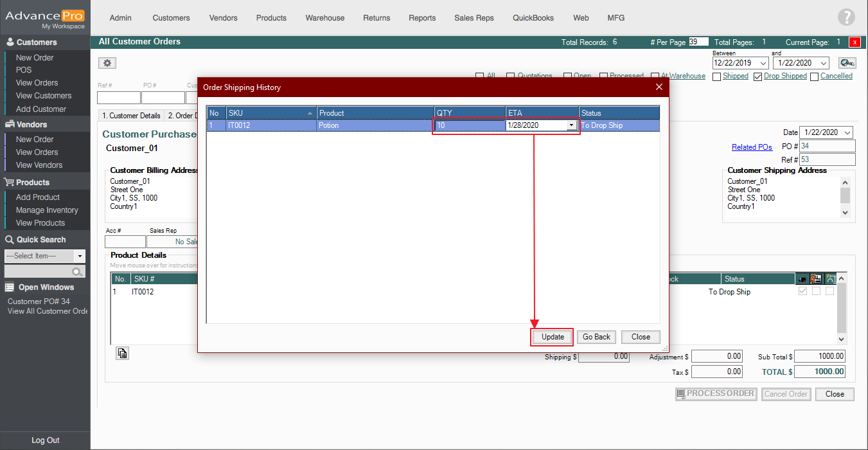Open the help question mark icon
Image resolution: width=868 pixels, height=450 pixels.
tap(846, 17)
